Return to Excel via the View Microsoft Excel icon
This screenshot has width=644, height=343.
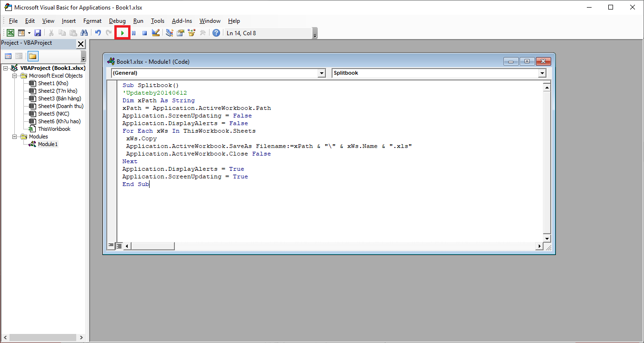click(10, 33)
